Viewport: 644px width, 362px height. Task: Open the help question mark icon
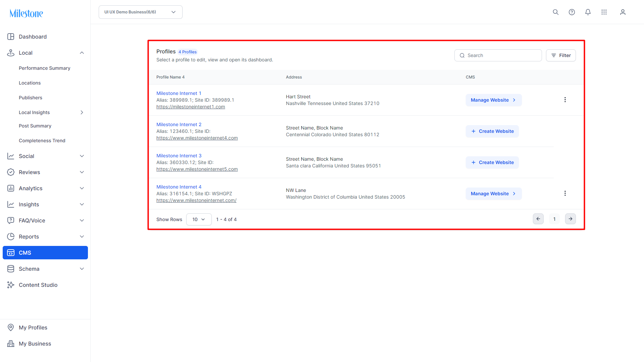click(572, 12)
